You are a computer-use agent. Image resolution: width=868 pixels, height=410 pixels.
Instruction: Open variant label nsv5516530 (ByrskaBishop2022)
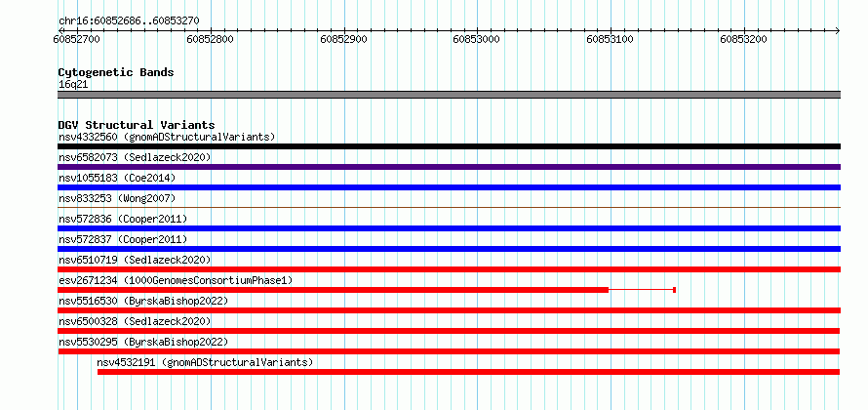tap(143, 301)
